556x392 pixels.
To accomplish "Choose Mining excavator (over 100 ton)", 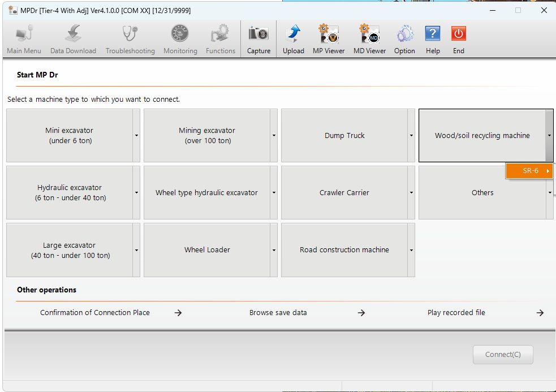I will coord(207,136).
